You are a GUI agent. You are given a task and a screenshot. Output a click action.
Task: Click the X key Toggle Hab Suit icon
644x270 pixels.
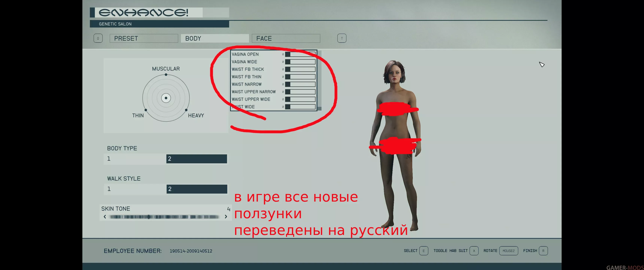(x=474, y=251)
